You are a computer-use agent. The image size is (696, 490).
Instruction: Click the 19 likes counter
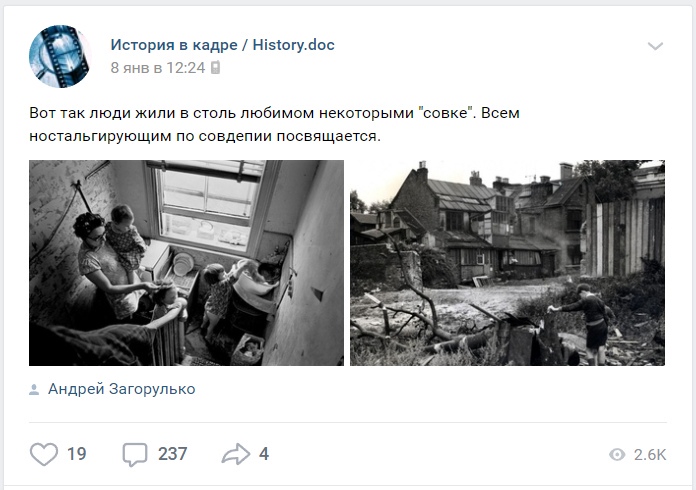(x=76, y=454)
